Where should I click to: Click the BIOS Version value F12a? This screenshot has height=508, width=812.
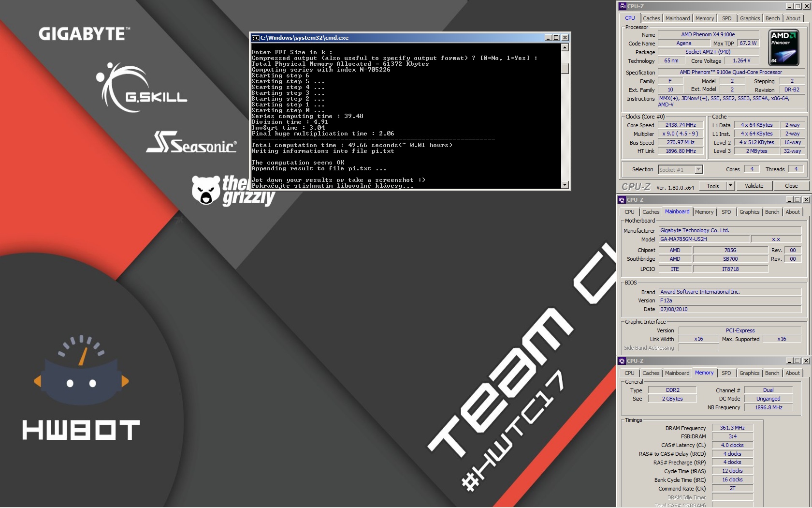730,300
